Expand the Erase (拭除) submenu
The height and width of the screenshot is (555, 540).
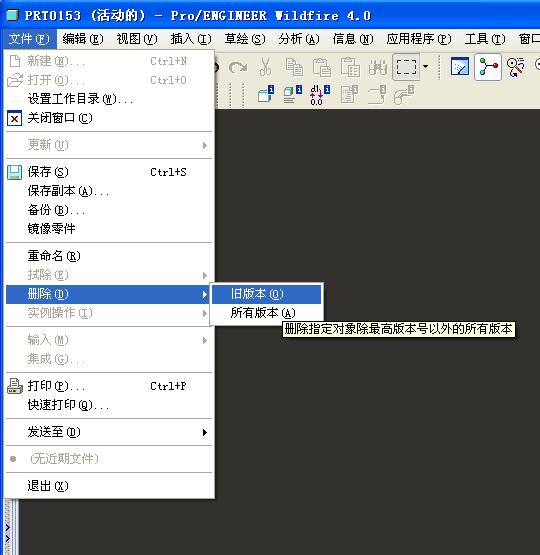110,275
